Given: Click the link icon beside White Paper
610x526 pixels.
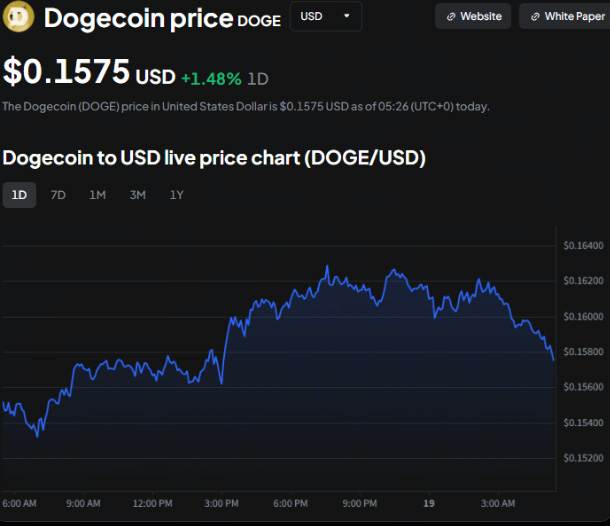Looking at the screenshot, I should point(535,17).
